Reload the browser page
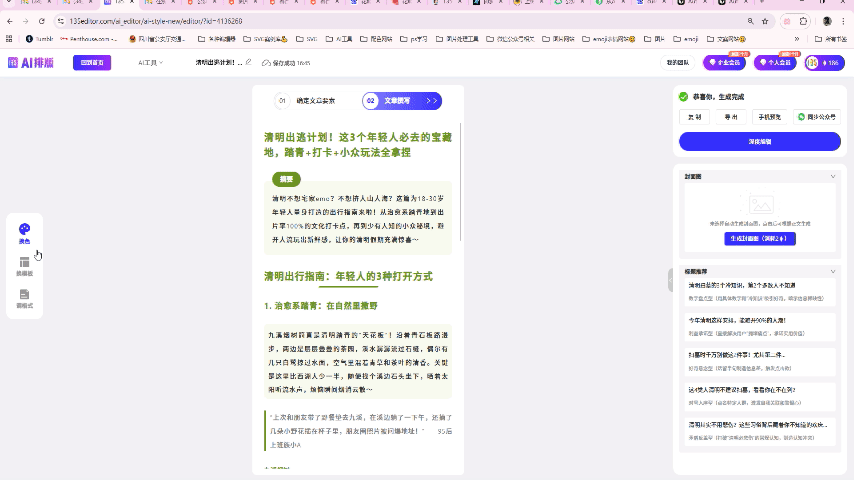Screen dimensions: 854x480 [41, 21]
